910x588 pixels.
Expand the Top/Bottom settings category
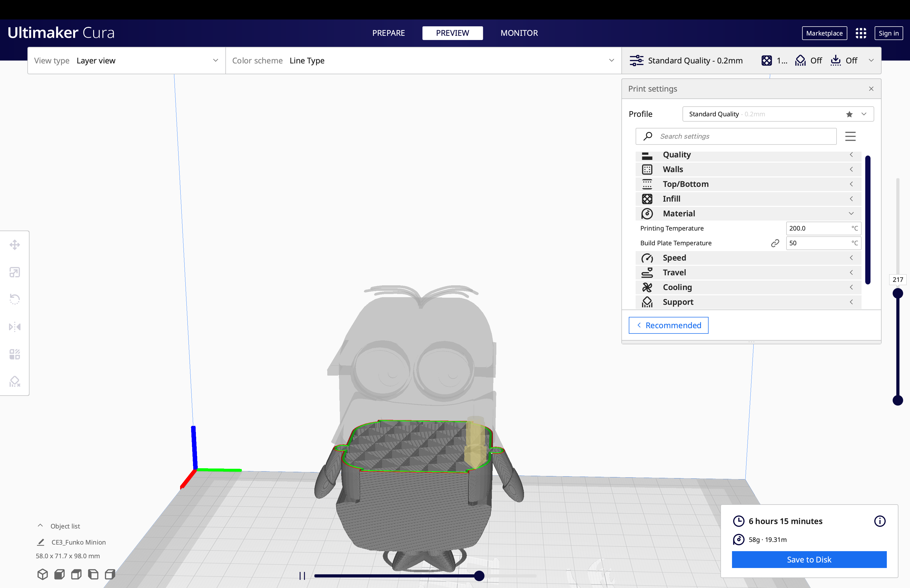(748, 184)
